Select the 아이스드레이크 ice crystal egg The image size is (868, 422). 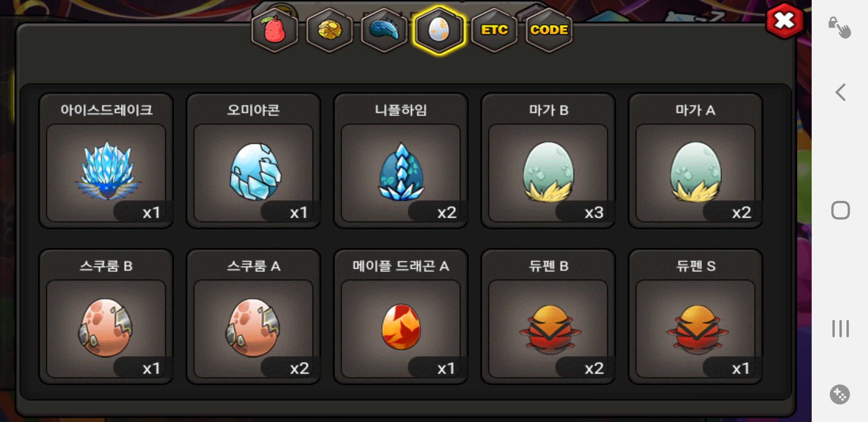click(x=106, y=161)
